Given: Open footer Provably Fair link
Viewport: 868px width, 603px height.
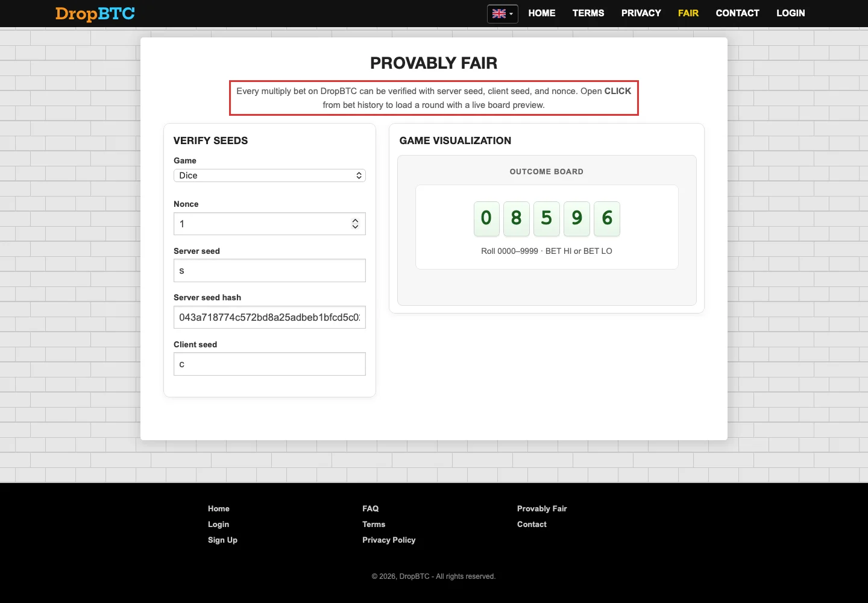Looking at the screenshot, I should click(542, 509).
